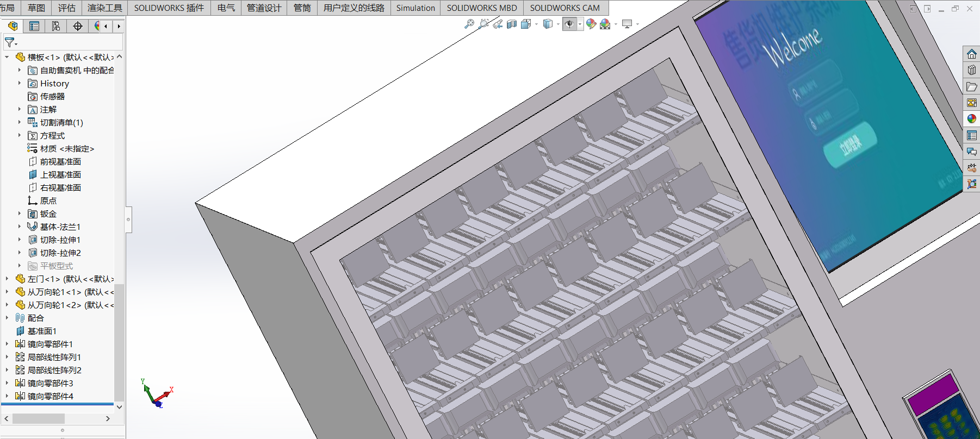The image size is (980, 439).
Task: Collapse the 横板<1> component node
Action: 7,57
